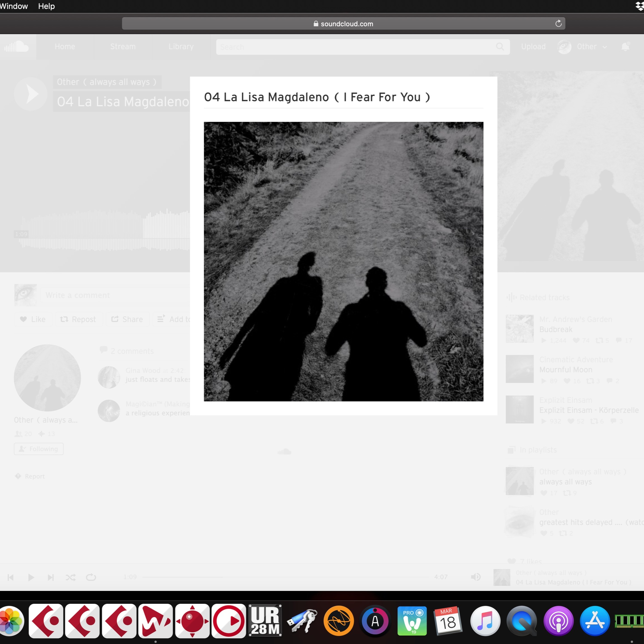Image resolution: width=644 pixels, height=644 pixels.
Task: Open the Home tab
Action: point(65,47)
